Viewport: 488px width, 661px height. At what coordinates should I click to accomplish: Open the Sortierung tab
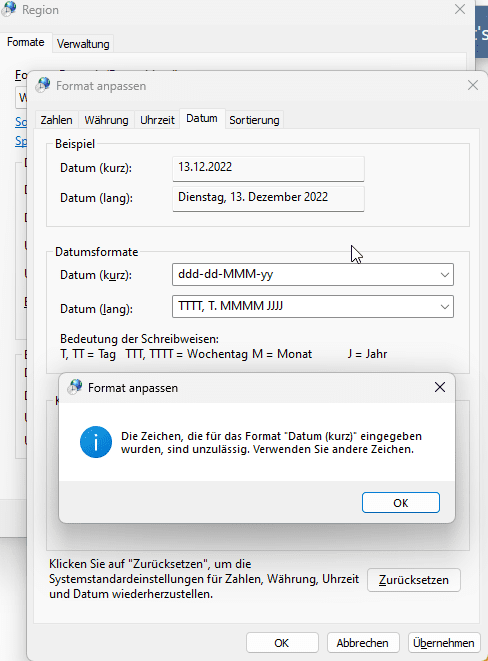pos(254,120)
